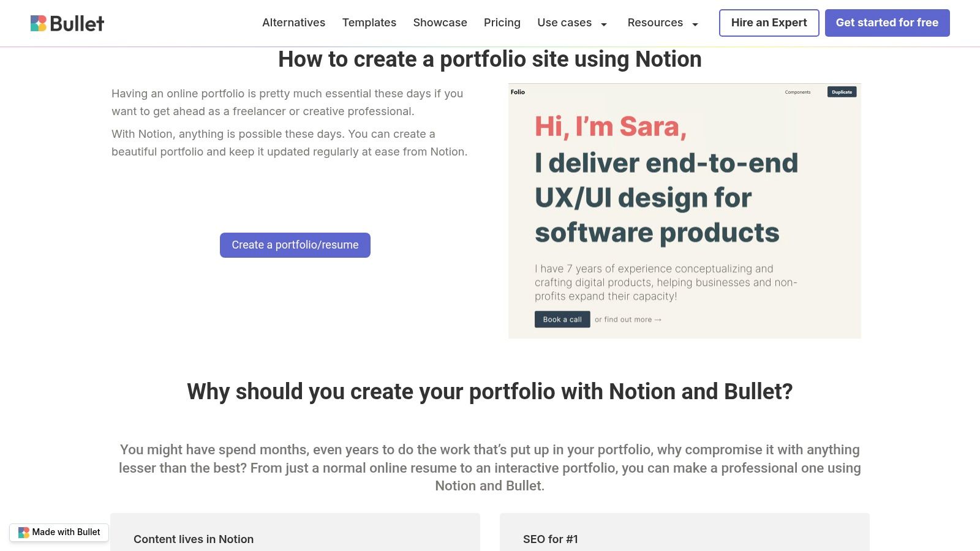Click the 'SEO for #1' card

[684, 532]
